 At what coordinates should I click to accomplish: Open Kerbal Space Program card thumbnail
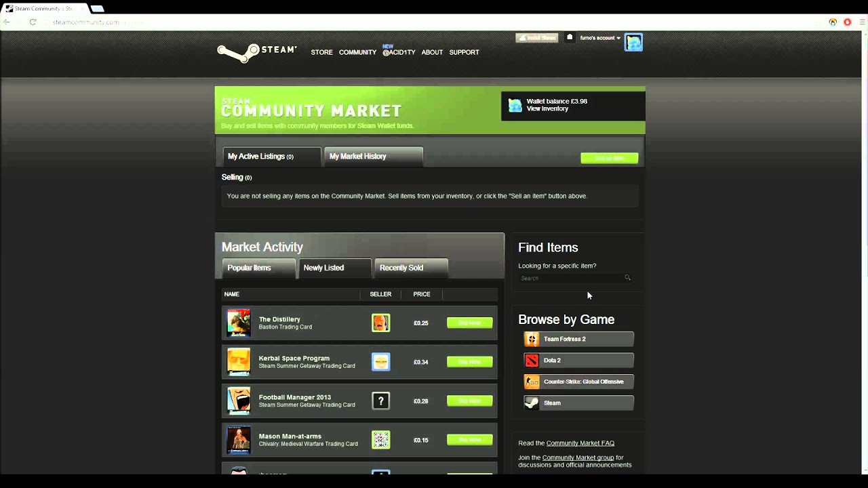tap(239, 362)
